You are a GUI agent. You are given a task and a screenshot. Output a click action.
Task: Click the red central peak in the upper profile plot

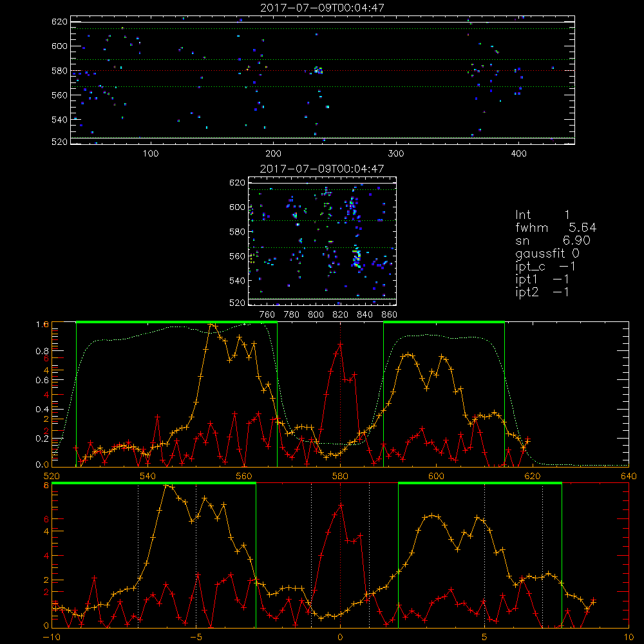pyautogui.click(x=340, y=344)
